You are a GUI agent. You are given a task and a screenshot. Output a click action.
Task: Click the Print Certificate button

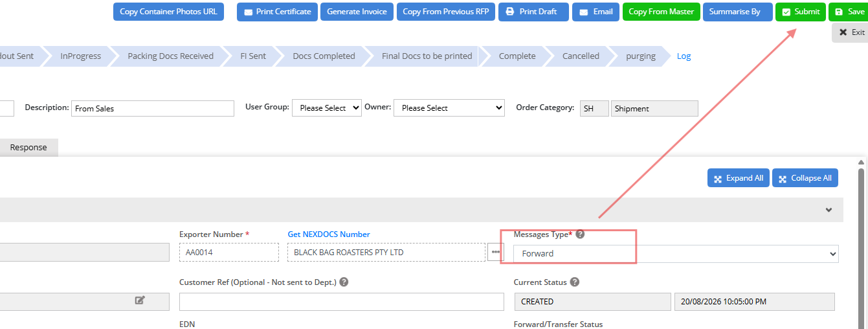[x=278, y=12]
